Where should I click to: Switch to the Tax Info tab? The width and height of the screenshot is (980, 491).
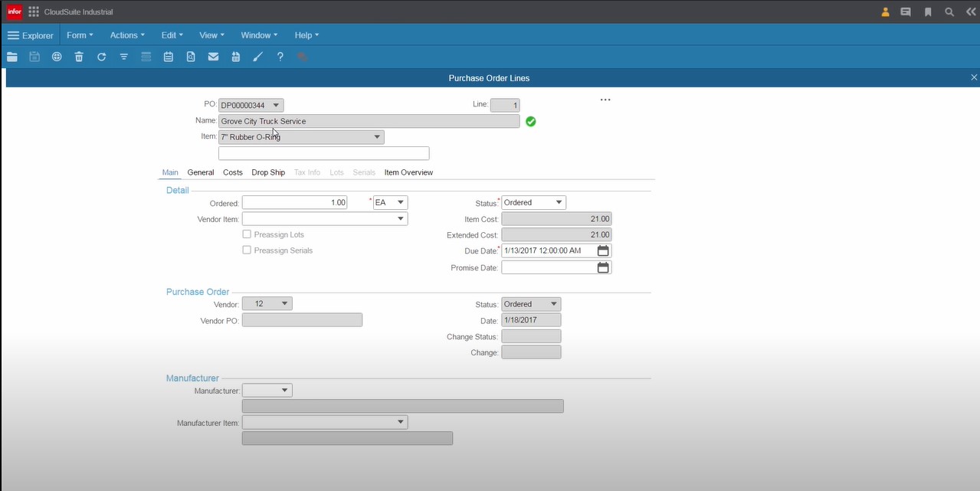(307, 172)
